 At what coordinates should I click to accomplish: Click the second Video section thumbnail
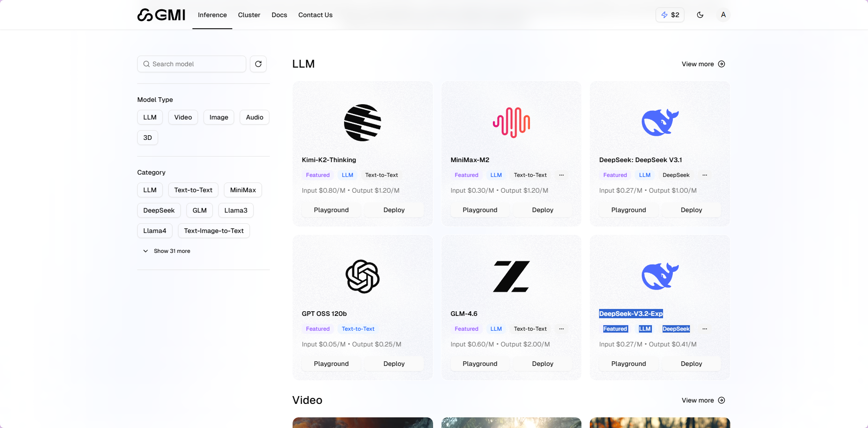click(x=511, y=422)
